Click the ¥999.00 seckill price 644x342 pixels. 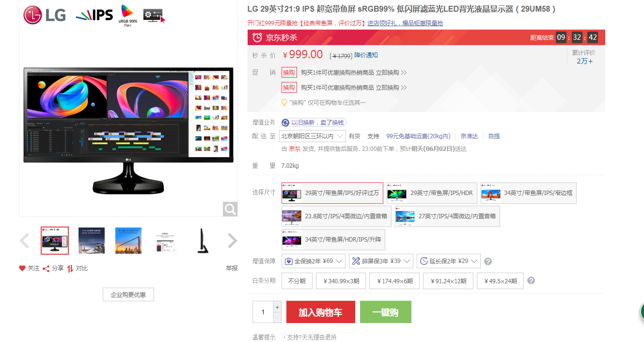pyautogui.click(x=302, y=54)
